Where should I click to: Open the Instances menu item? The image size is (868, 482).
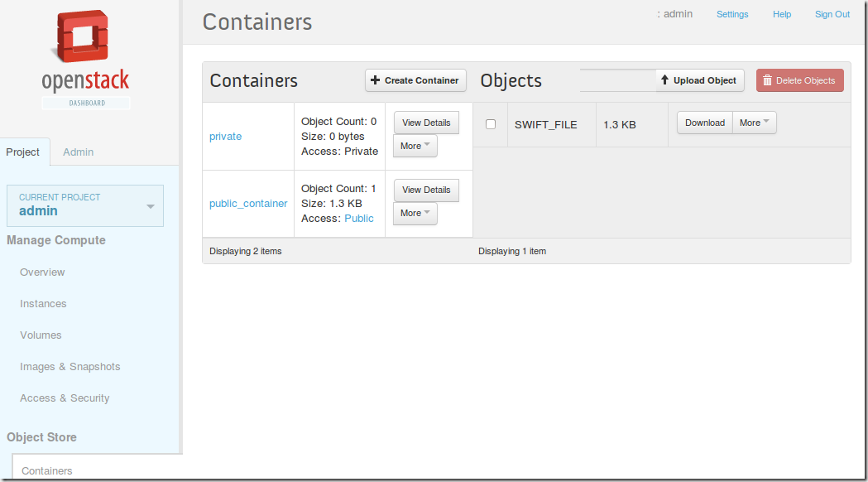click(43, 304)
